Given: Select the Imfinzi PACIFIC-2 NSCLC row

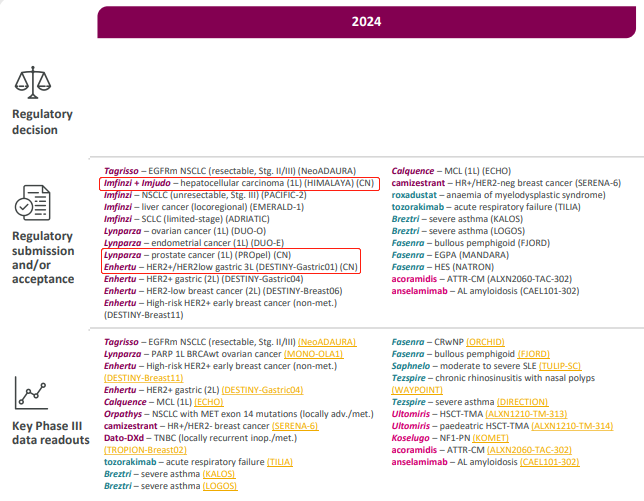Looking at the screenshot, I should tap(205, 195).
